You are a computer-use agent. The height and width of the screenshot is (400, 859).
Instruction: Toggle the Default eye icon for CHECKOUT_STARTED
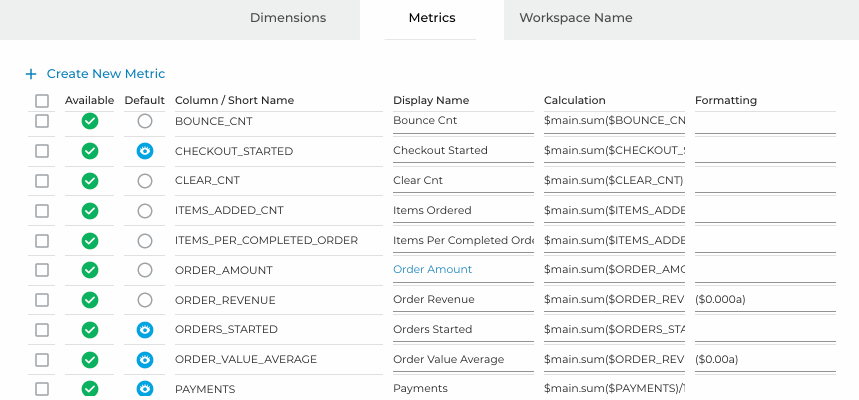point(145,151)
